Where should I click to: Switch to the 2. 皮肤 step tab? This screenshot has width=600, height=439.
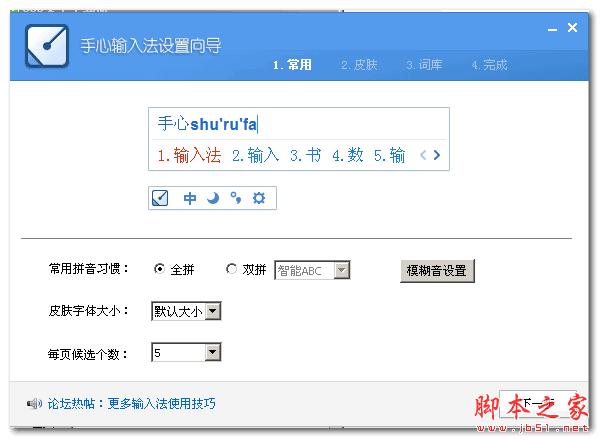coord(359,65)
